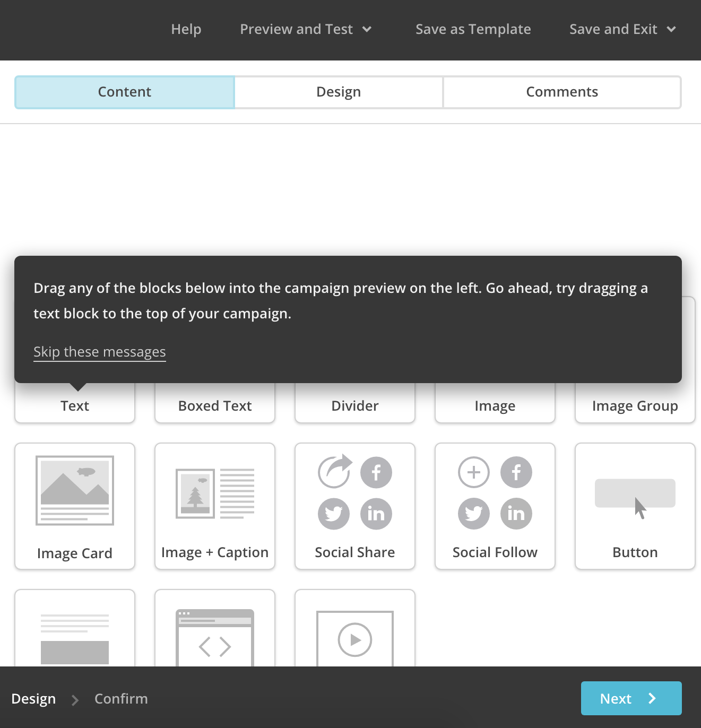Switch to the Comments tab
The image size is (701, 728).
click(562, 92)
